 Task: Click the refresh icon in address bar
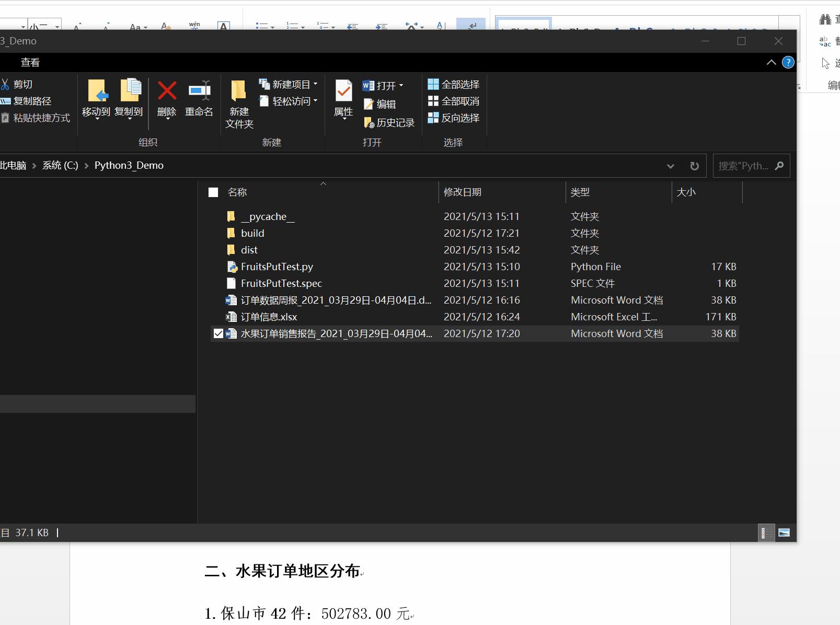tap(695, 166)
